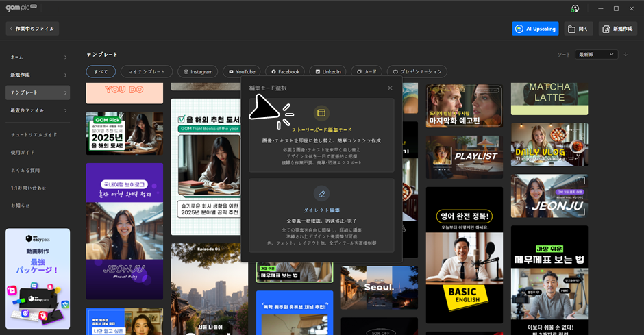The height and width of the screenshot is (335, 644).
Task: Go back via 作業中のファイル button
Action: tap(32, 28)
